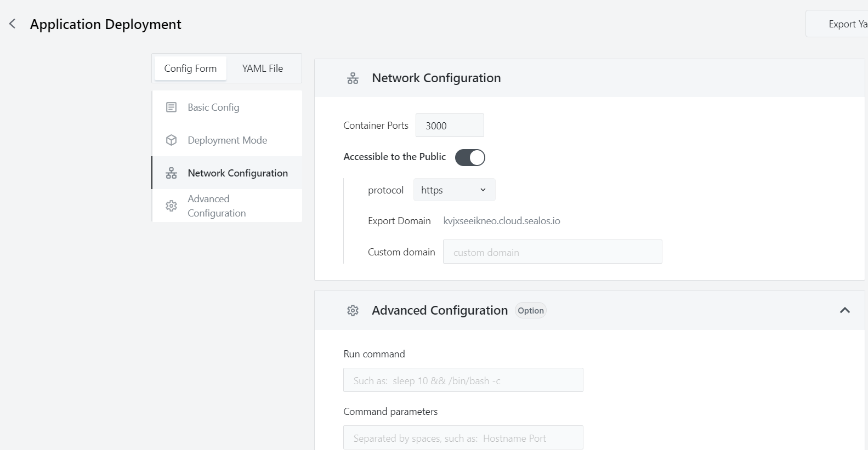The width and height of the screenshot is (868, 450).
Task: Open the protocol https dropdown
Action: 454,190
